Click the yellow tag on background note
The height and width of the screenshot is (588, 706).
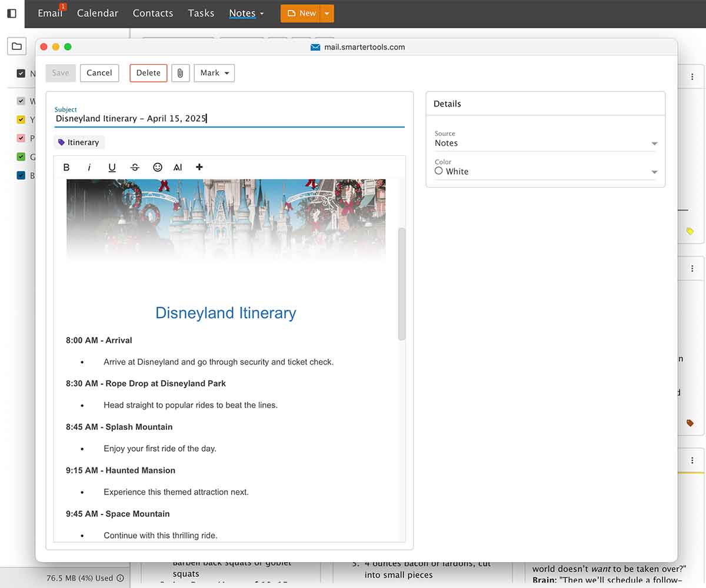[690, 232]
